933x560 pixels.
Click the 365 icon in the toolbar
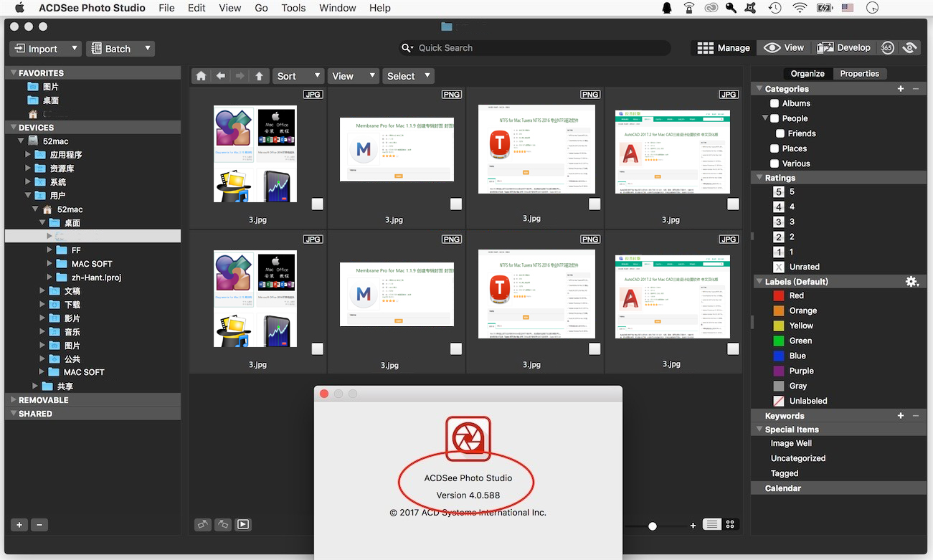coord(887,47)
